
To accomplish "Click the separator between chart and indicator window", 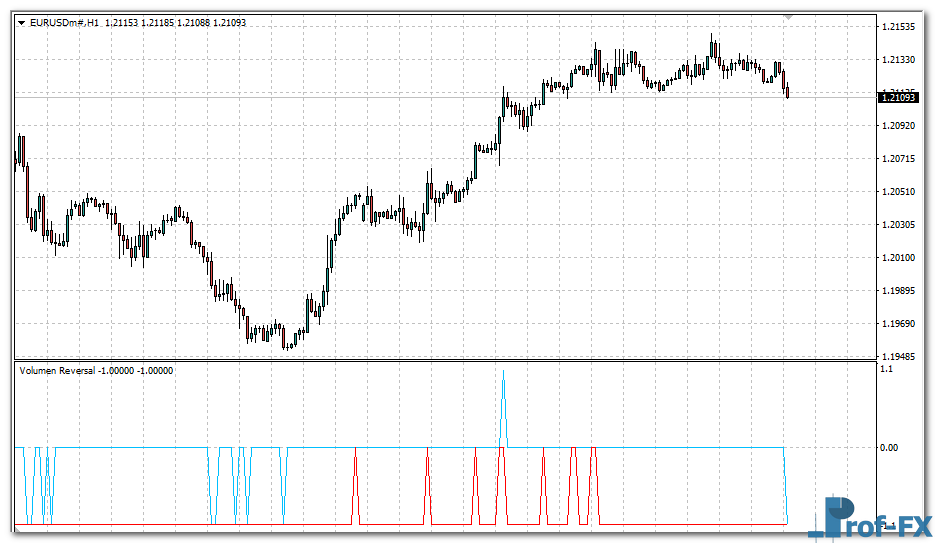I will click(440, 361).
